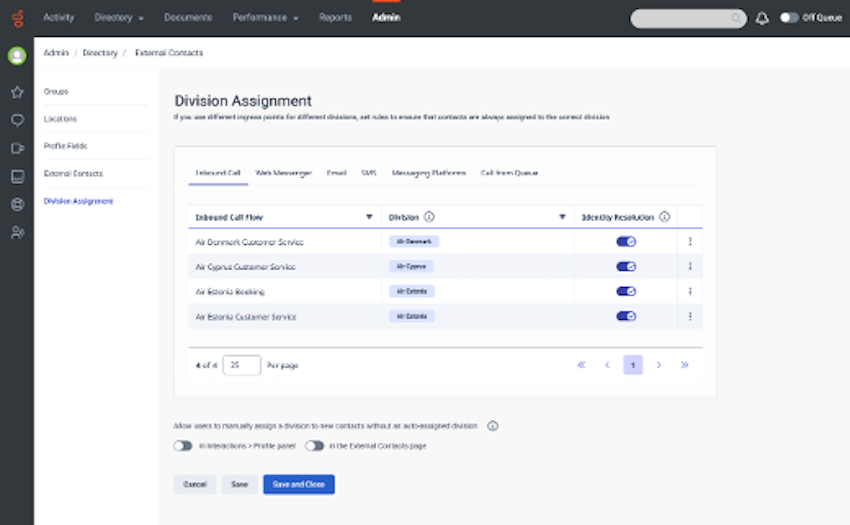Open the video sidebar icon
850x525 pixels.
click(x=17, y=148)
